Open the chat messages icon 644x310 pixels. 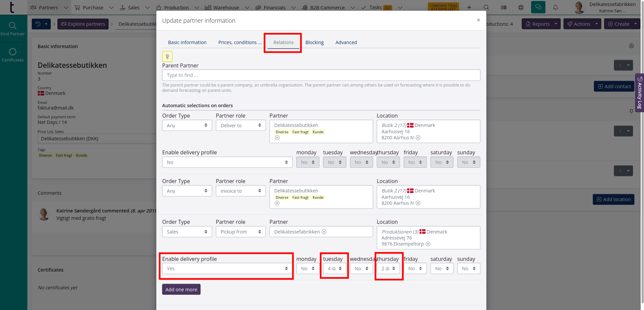pos(538,7)
